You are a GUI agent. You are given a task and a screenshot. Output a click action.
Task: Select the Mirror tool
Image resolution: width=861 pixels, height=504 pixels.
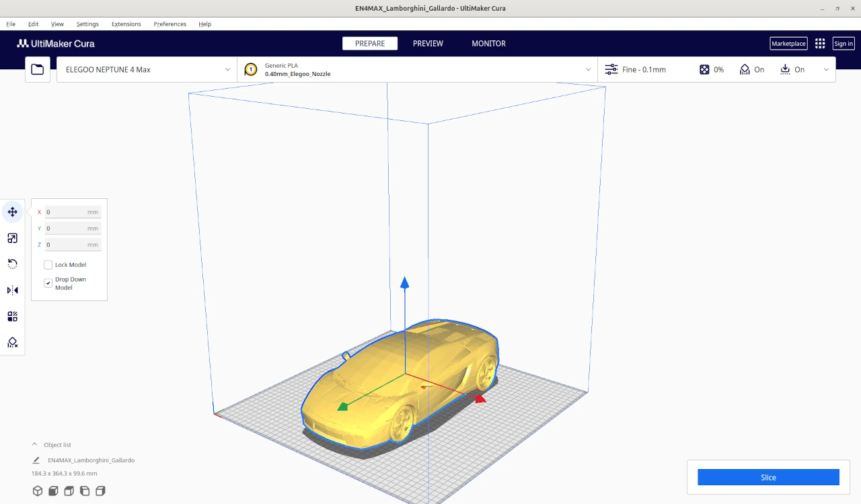point(12,290)
